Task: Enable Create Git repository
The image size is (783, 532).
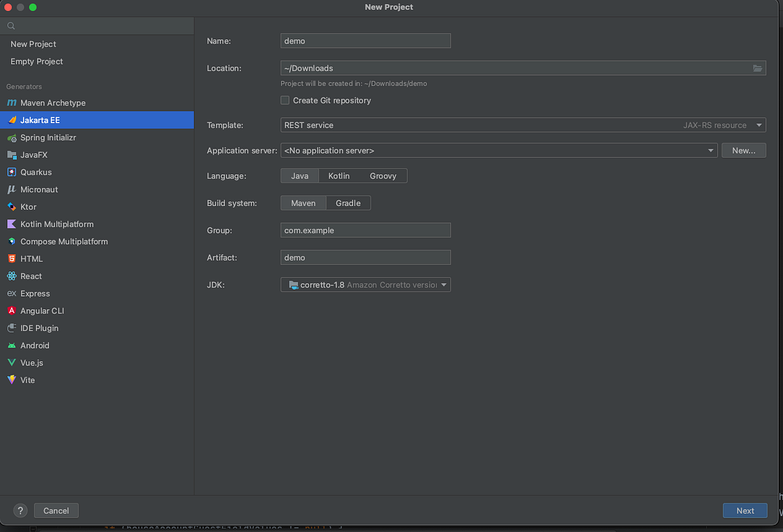Action: point(285,100)
